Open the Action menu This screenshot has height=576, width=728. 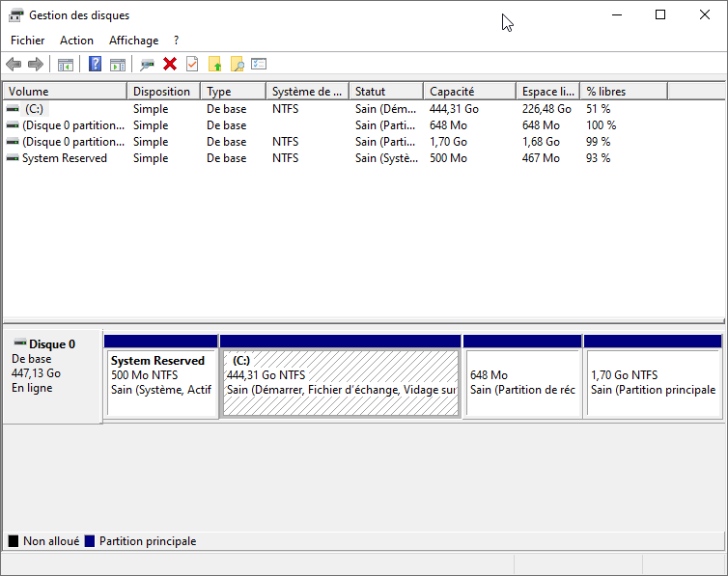76,41
